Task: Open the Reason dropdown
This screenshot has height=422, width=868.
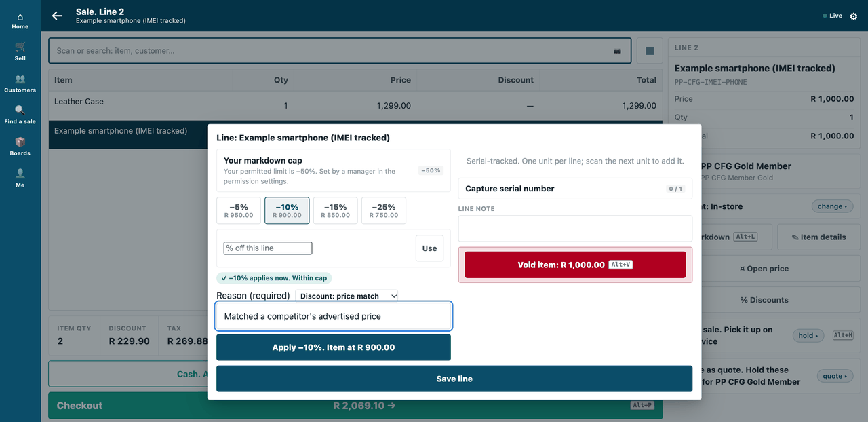Action: click(347, 296)
